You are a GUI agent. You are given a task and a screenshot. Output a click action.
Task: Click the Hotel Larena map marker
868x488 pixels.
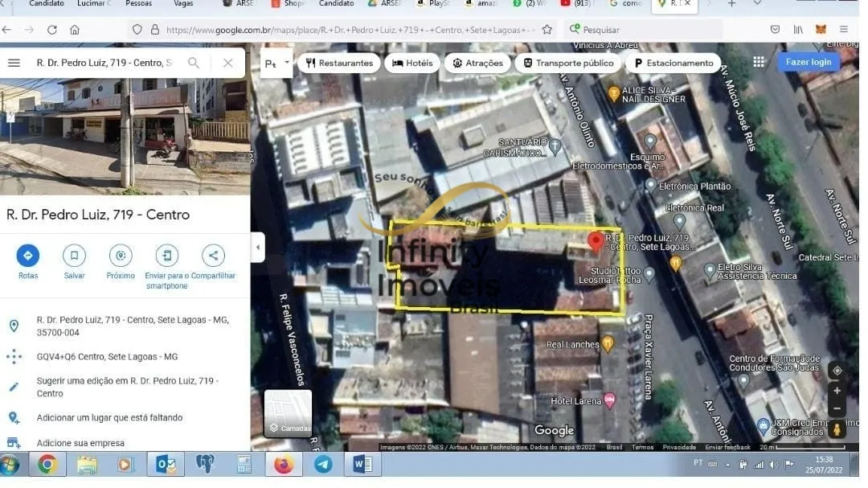click(x=609, y=400)
